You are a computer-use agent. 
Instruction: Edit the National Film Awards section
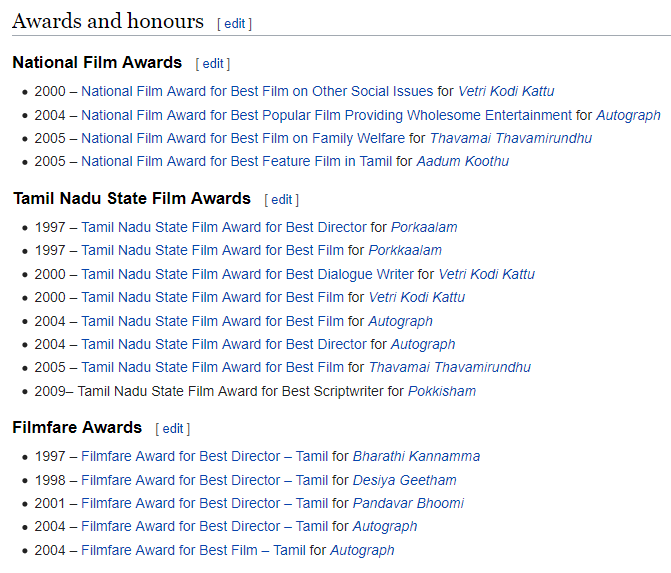click(x=213, y=64)
